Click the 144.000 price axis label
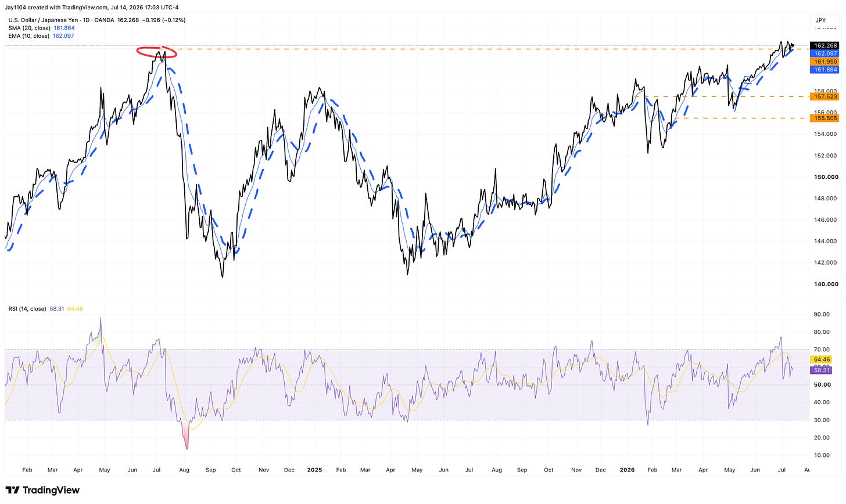Image resolution: width=846 pixels, height=504 pixels. click(x=826, y=241)
